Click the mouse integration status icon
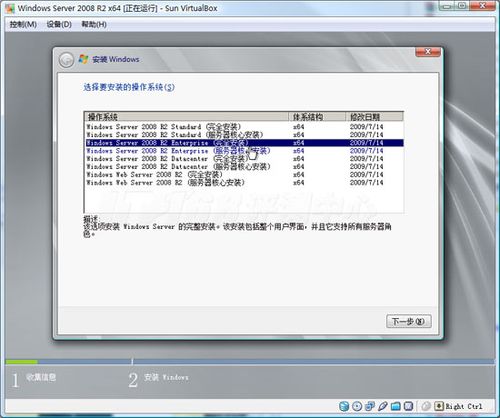This screenshot has height=418, width=500. point(426,406)
